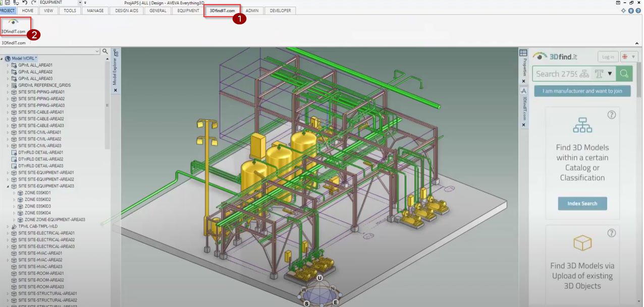
Task: Open the Model Explorer search field dropdown
Action: click(x=97, y=51)
